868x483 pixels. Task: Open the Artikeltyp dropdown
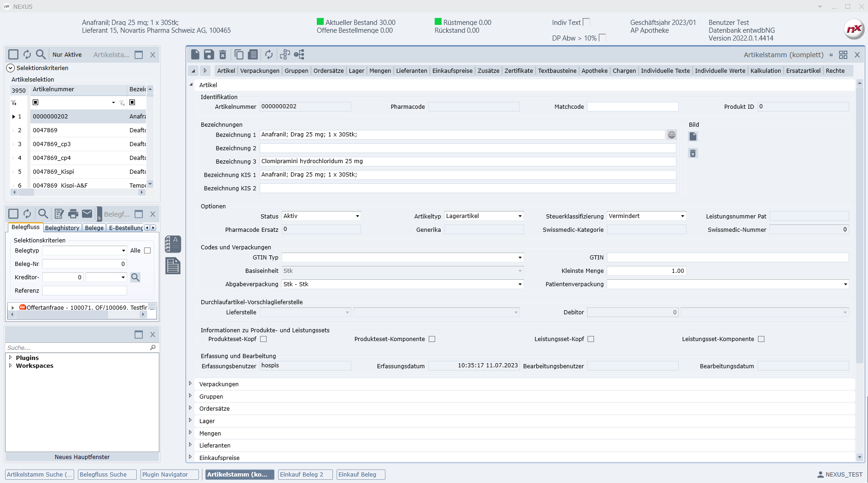520,216
